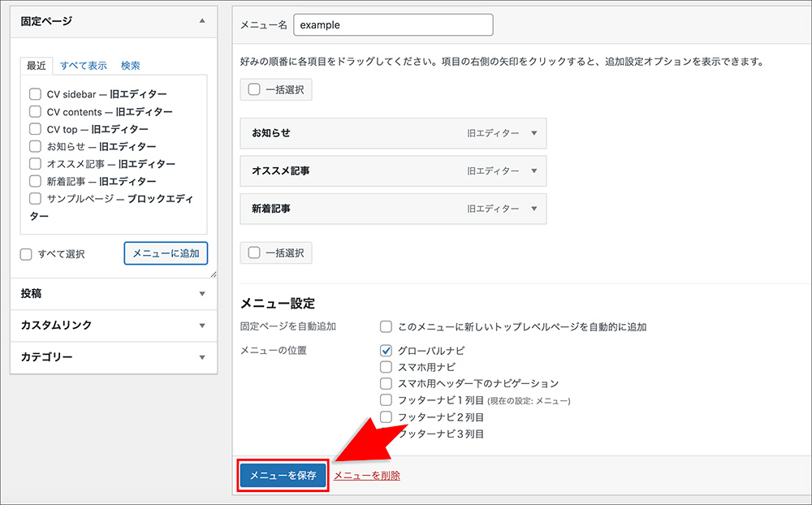The height and width of the screenshot is (505, 812).
Task: Click the メニュー名 text field
Action: coord(393,25)
